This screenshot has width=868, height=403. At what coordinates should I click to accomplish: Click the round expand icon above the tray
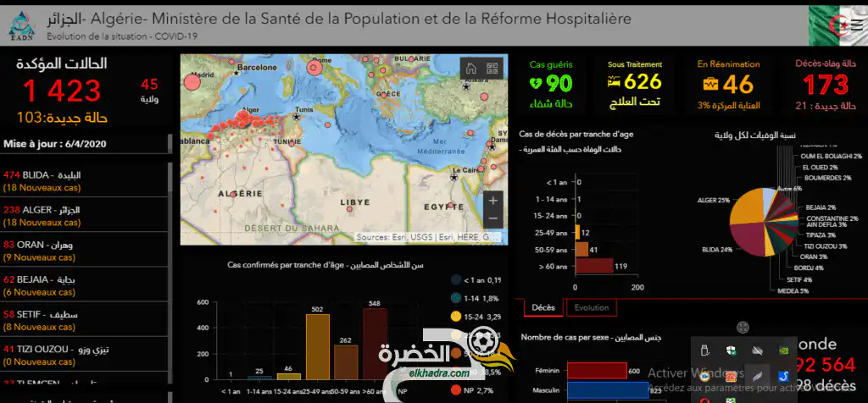click(x=743, y=328)
